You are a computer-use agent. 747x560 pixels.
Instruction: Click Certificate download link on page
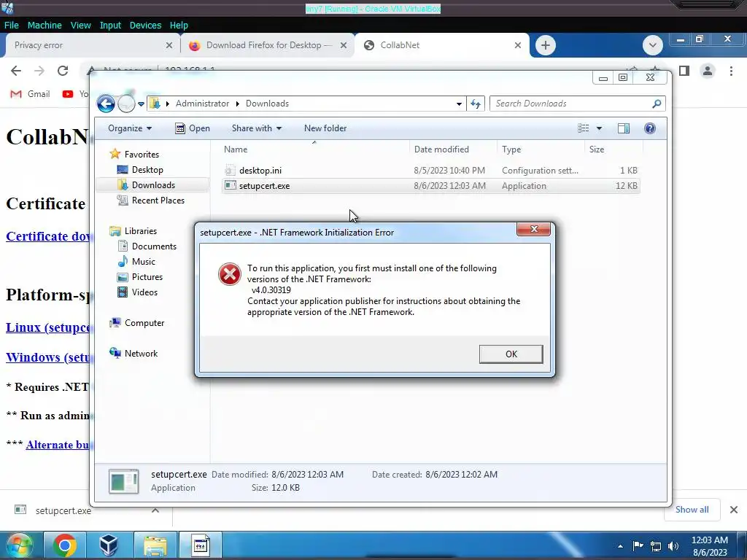tap(47, 236)
